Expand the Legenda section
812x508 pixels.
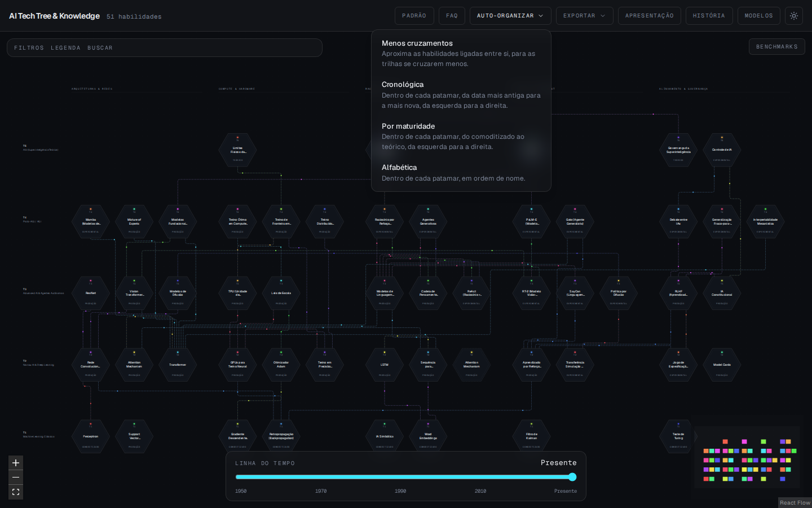pyautogui.click(x=65, y=48)
